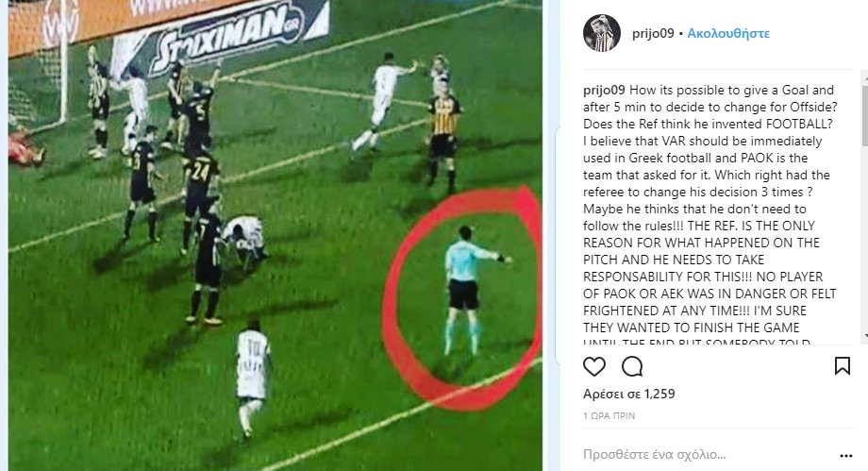Screen dimensions: 868x471
Task: Open the prijo09 profile avatar picture
Action: [x=602, y=33]
